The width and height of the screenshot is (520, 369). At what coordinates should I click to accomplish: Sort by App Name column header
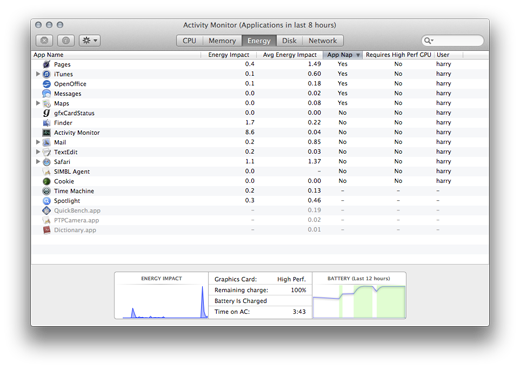[x=116, y=55]
